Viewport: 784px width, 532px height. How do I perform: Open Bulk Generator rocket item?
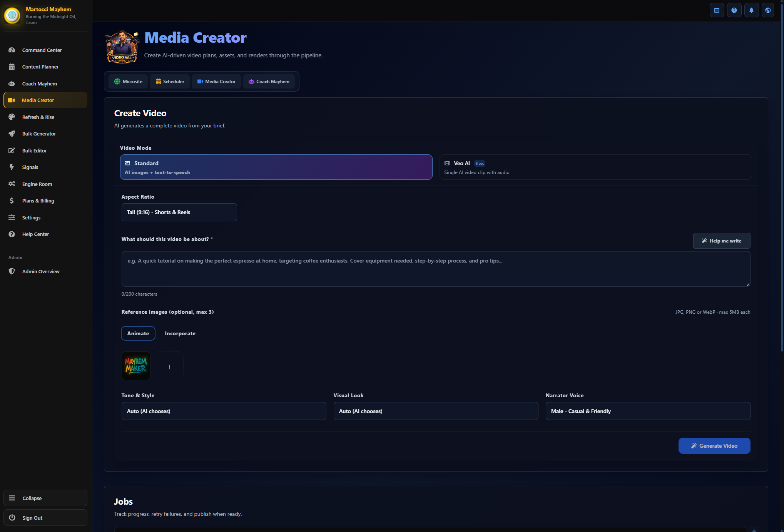click(x=39, y=134)
